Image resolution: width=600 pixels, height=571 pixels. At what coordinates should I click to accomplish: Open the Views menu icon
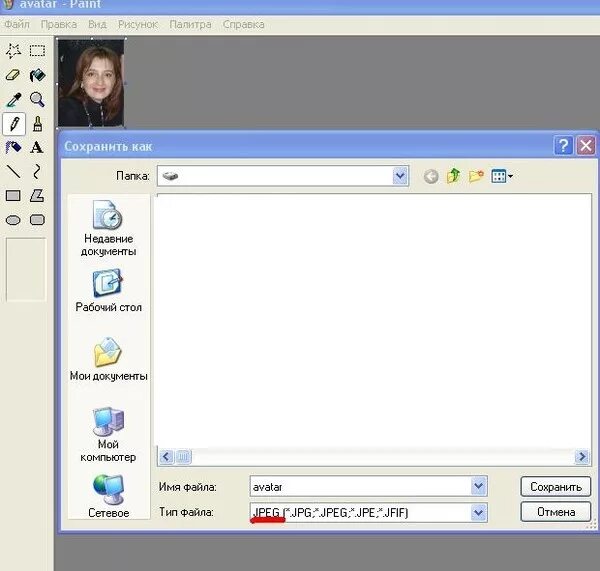[x=502, y=176]
